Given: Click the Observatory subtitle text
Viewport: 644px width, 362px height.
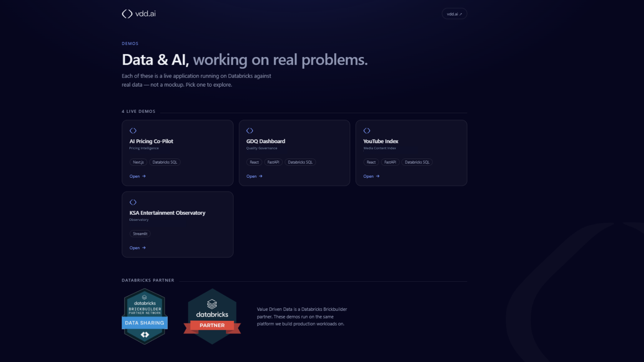Looking at the screenshot, I should click(139, 220).
